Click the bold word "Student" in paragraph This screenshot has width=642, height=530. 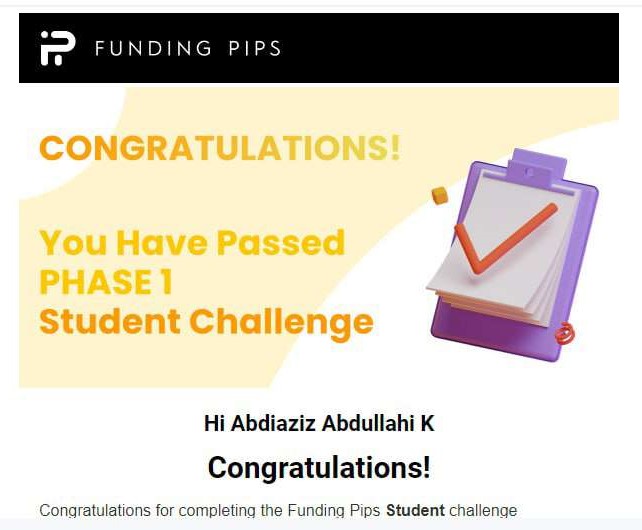pos(415,511)
